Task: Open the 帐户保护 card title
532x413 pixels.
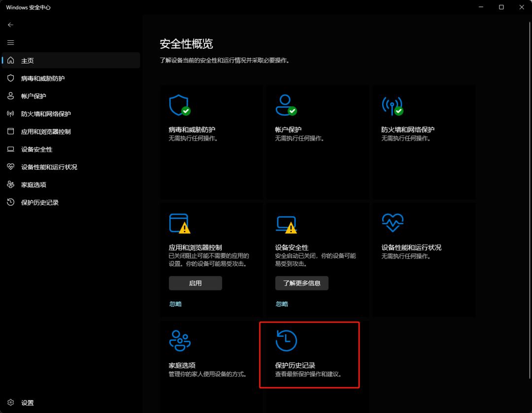Action: point(288,129)
